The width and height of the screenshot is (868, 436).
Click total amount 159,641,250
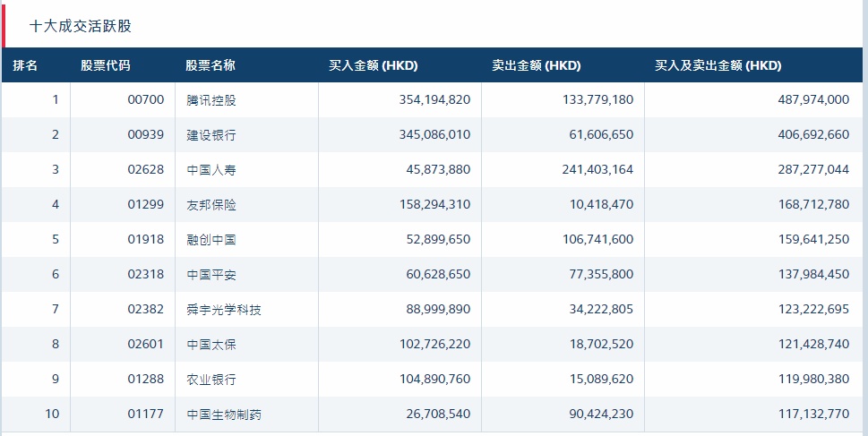click(813, 239)
